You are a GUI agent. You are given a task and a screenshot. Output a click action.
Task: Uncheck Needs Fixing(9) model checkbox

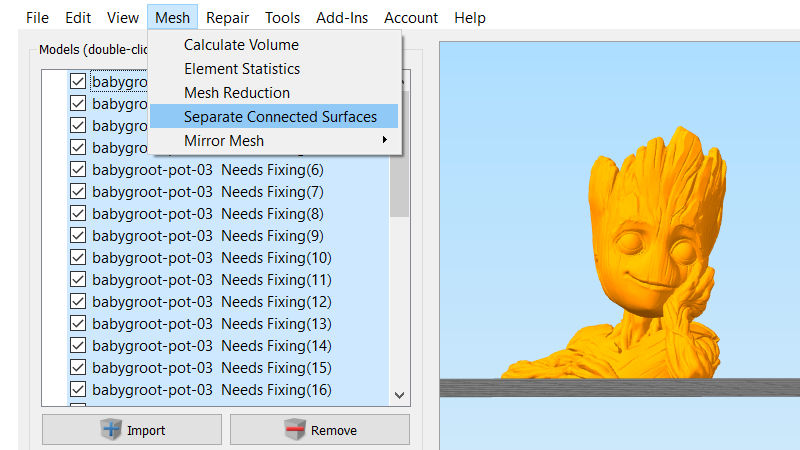[78, 235]
